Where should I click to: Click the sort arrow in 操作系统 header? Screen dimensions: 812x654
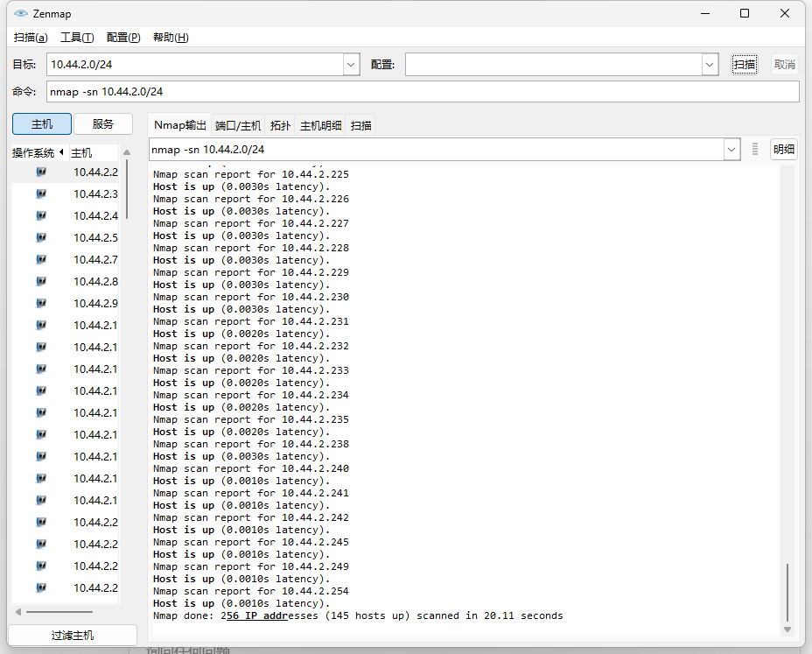[x=61, y=152]
